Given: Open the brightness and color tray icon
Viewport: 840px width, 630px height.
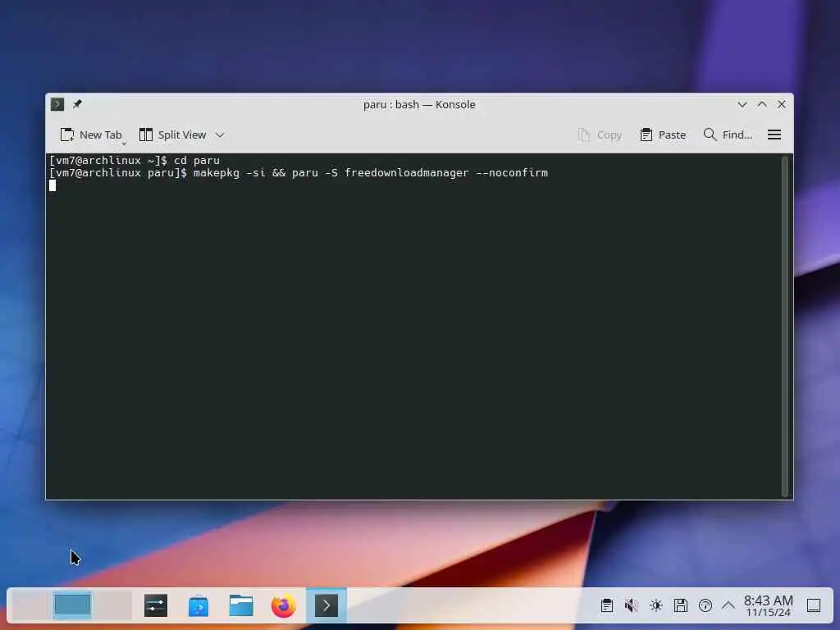Looking at the screenshot, I should (x=656, y=606).
